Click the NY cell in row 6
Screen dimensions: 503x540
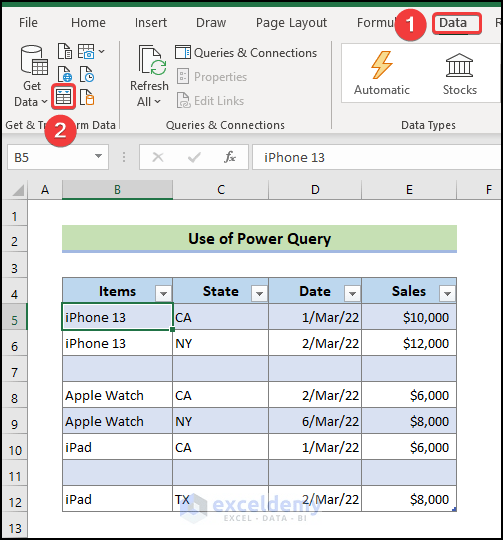coord(220,343)
